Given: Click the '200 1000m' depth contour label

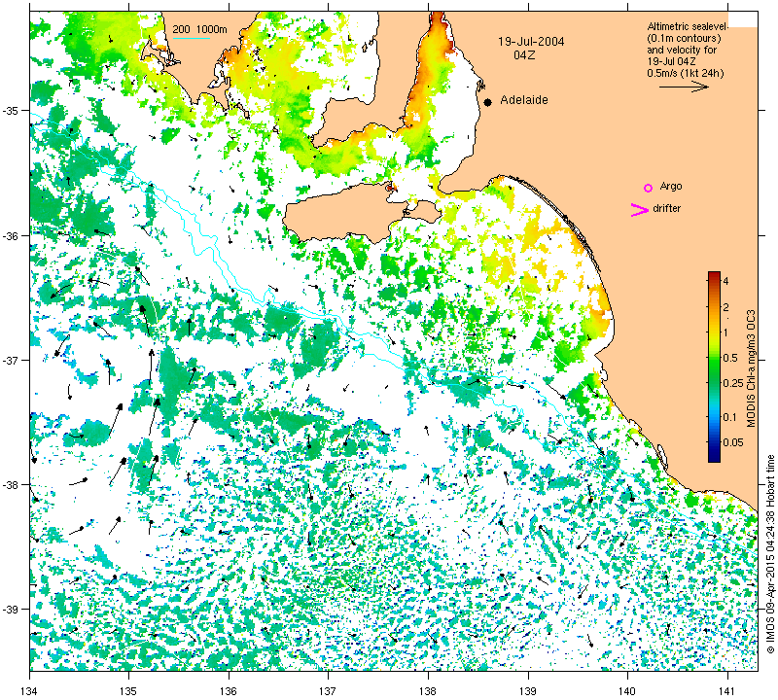Looking at the screenshot, I should tap(199, 30).
